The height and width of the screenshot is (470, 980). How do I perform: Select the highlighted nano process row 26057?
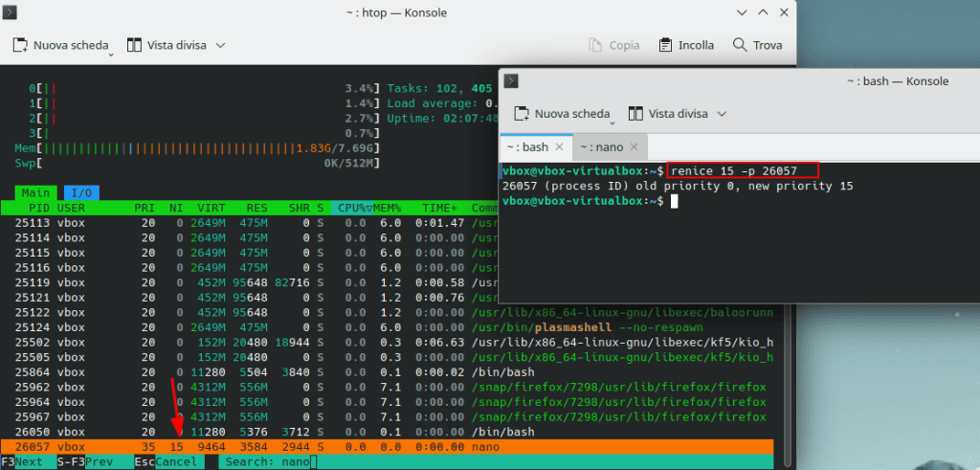point(383,446)
